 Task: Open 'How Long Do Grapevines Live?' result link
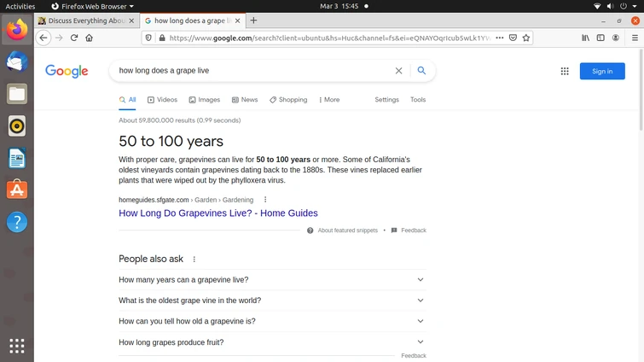click(x=218, y=213)
